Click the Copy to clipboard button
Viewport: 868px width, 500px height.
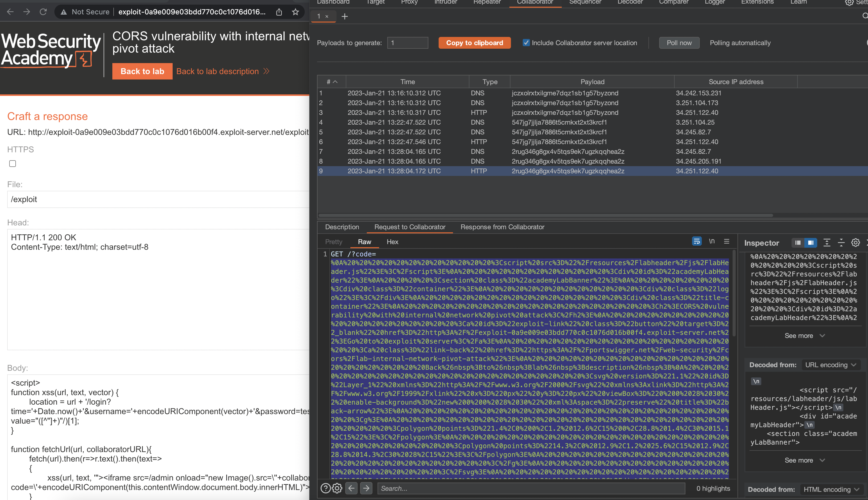(x=474, y=43)
